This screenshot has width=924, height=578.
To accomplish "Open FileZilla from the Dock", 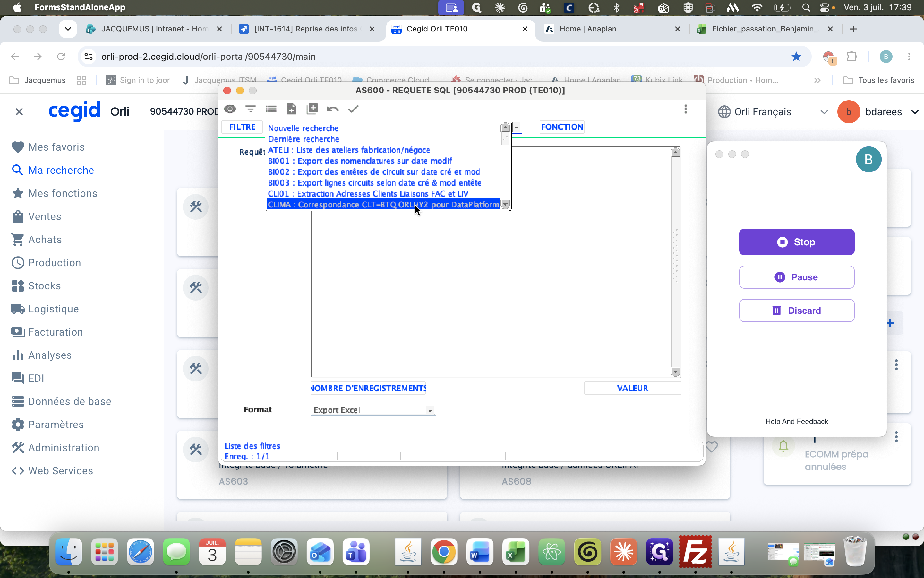I will point(695,552).
